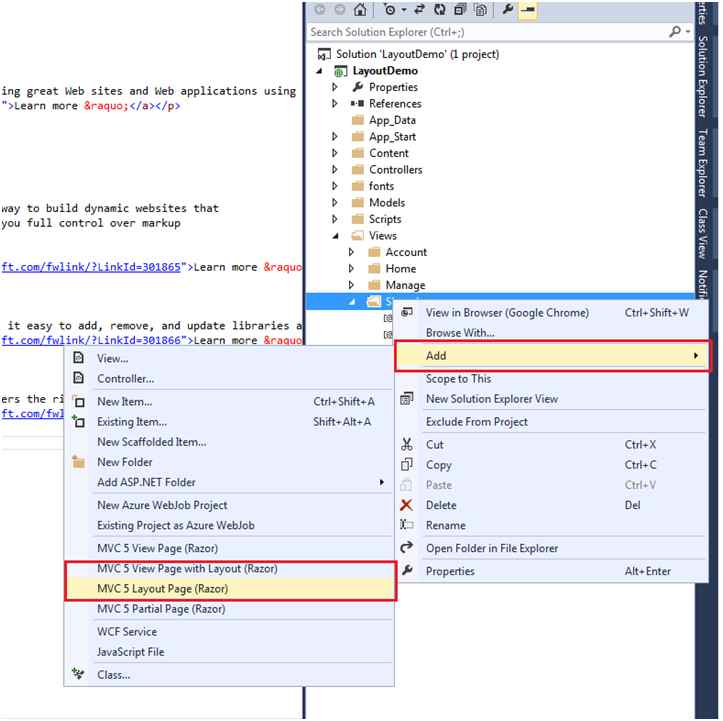Click the Forward navigation arrow in Solution Explorer toolbar

339,10
